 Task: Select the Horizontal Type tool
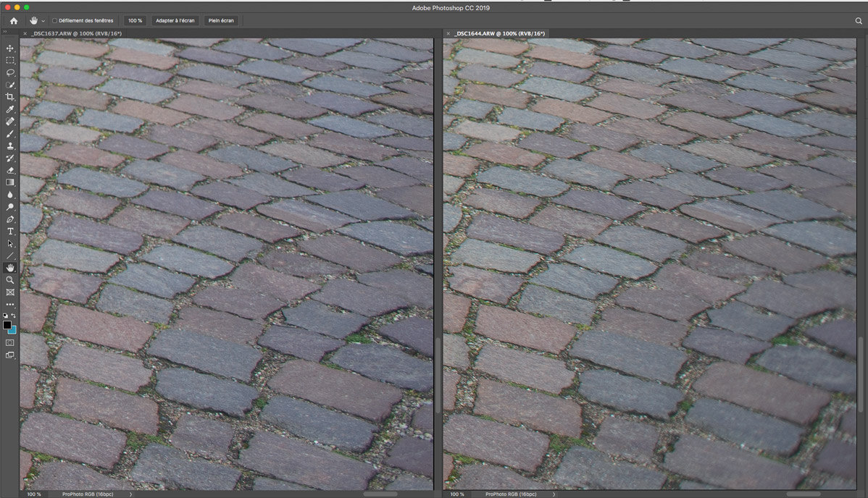10,231
